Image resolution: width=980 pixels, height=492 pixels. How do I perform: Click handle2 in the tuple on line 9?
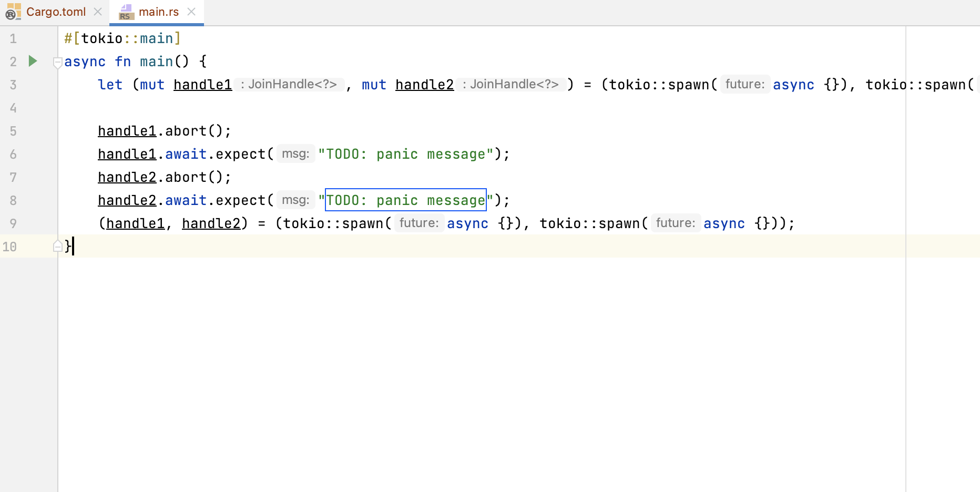tap(211, 223)
